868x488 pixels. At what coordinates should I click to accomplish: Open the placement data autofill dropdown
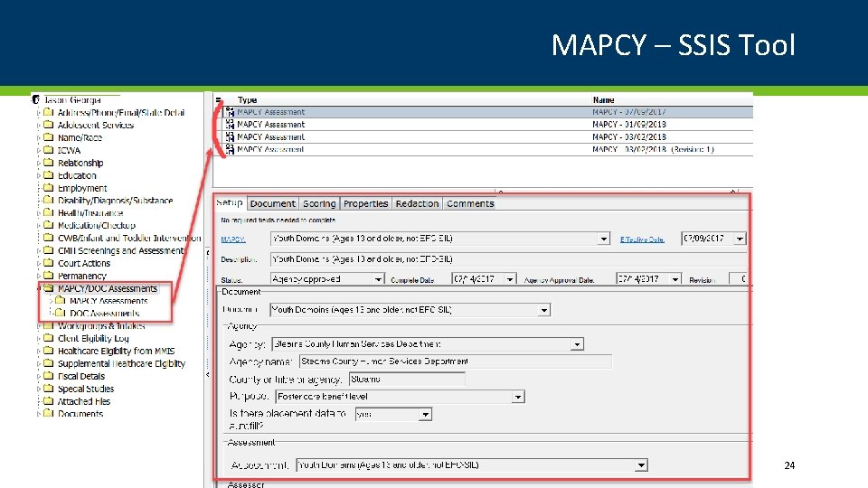pos(425,415)
